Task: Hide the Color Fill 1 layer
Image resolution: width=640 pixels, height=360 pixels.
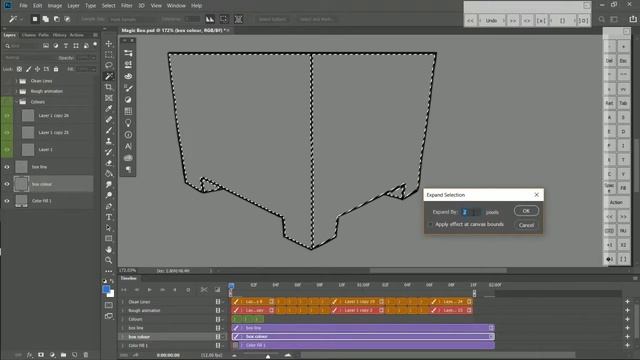Action: coord(7,201)
